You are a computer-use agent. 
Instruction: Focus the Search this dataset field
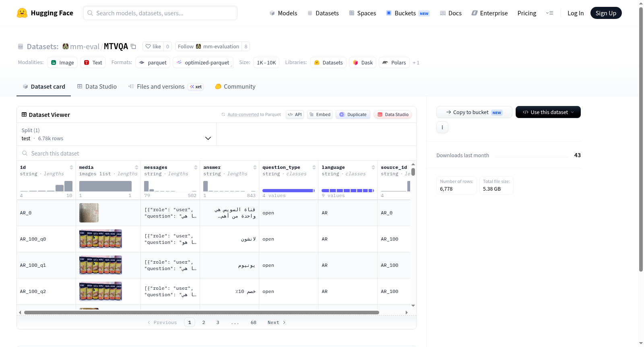pyautogui.click(x=217, y=154)
